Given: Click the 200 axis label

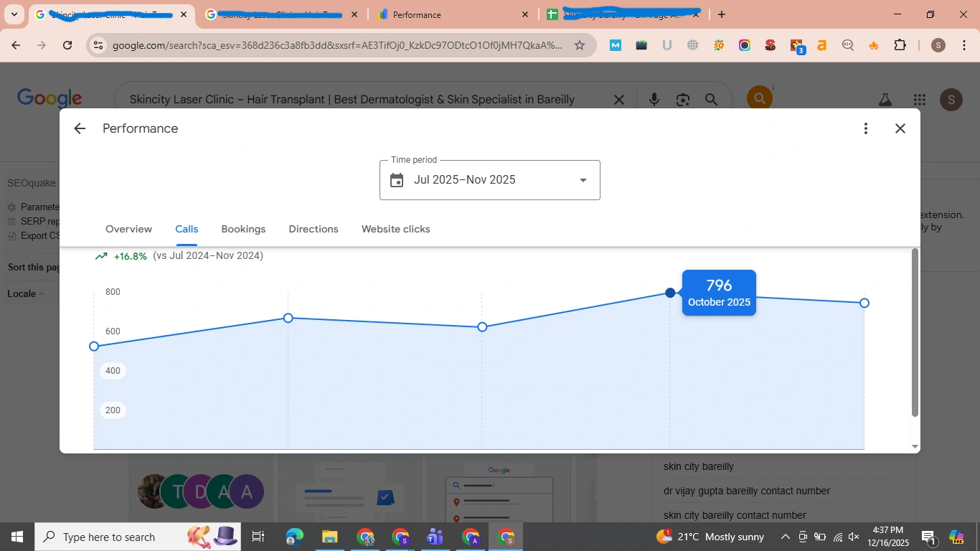Looking at the screenshot, I should pos(113,410).
